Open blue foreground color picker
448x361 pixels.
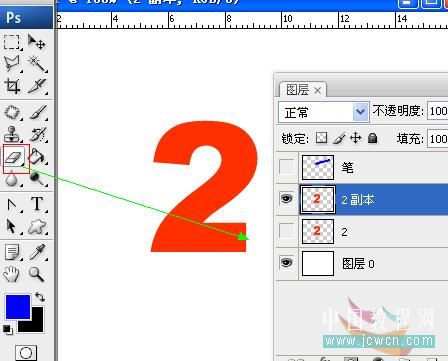point(18,306)
